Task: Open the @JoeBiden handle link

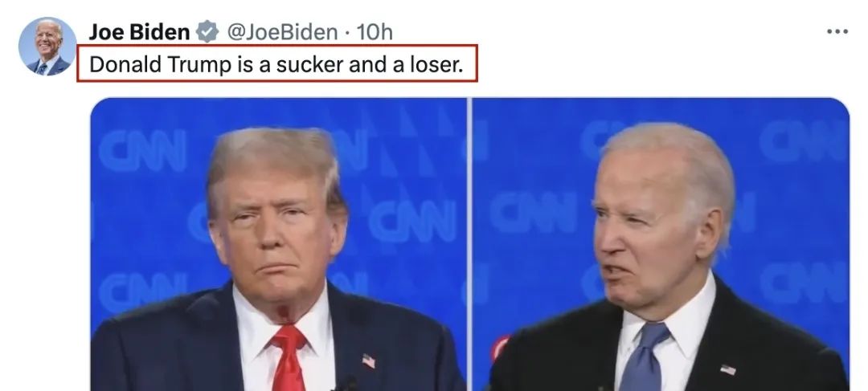Action: tap(282, 32)
